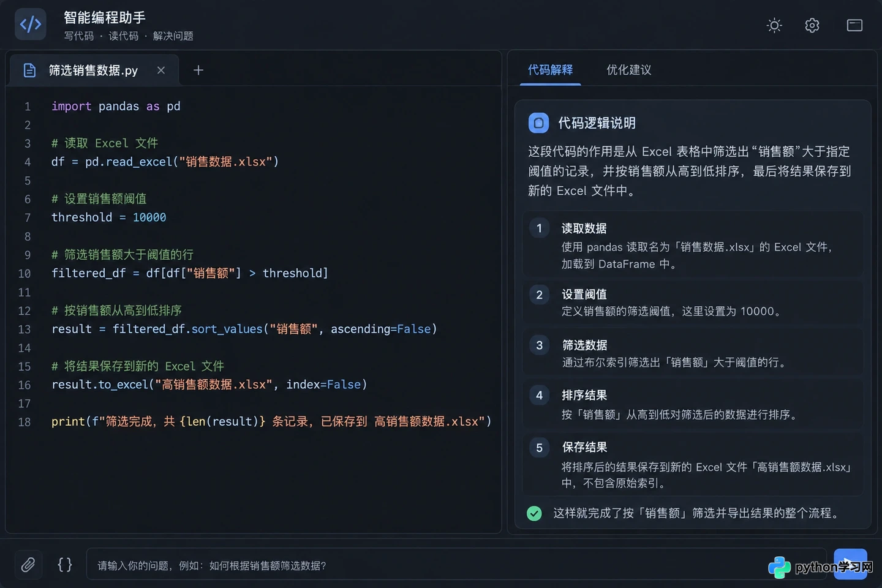
Task: Click the import pandas as pd line
Action: click(x=116, y=106)
